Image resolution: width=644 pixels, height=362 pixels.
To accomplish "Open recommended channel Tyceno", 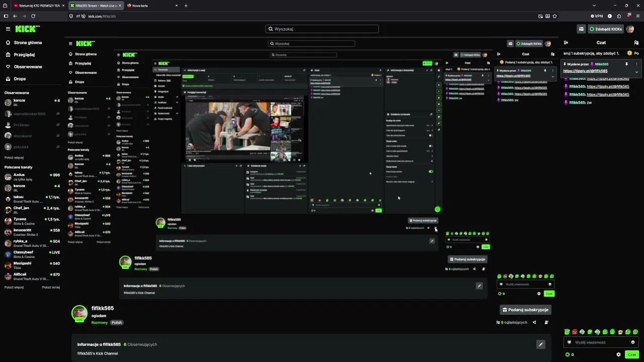I will point(32,221).
